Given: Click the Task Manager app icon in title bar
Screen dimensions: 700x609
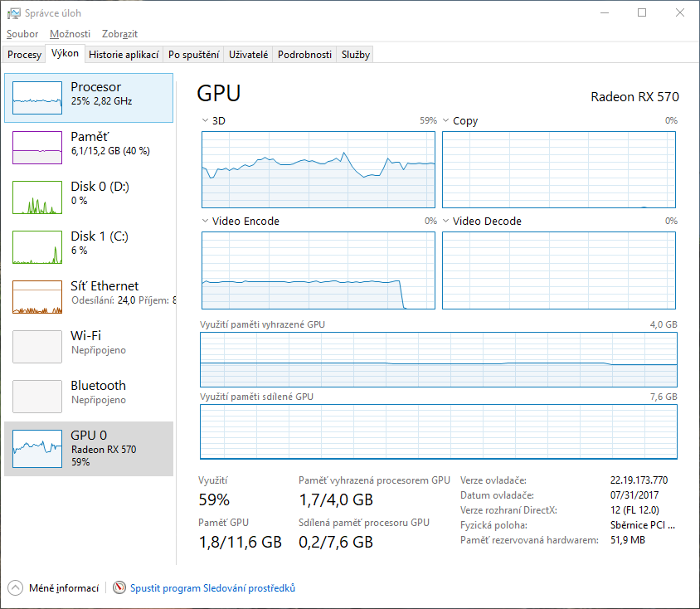Looking at the screenshot, I should (x=12, y=13).
